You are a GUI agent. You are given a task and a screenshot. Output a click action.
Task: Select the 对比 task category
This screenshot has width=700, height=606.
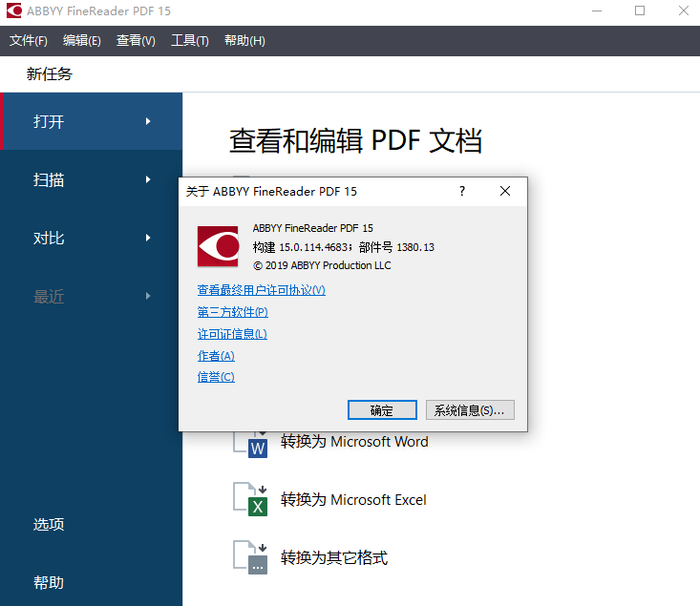click(91, 238)
